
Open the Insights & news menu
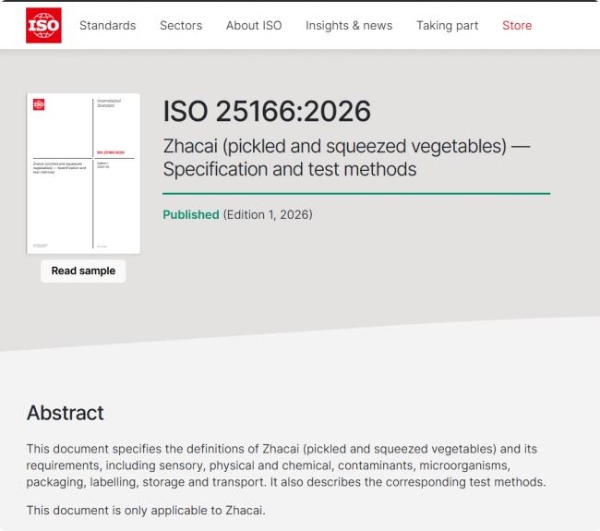(x=349, y=26)
